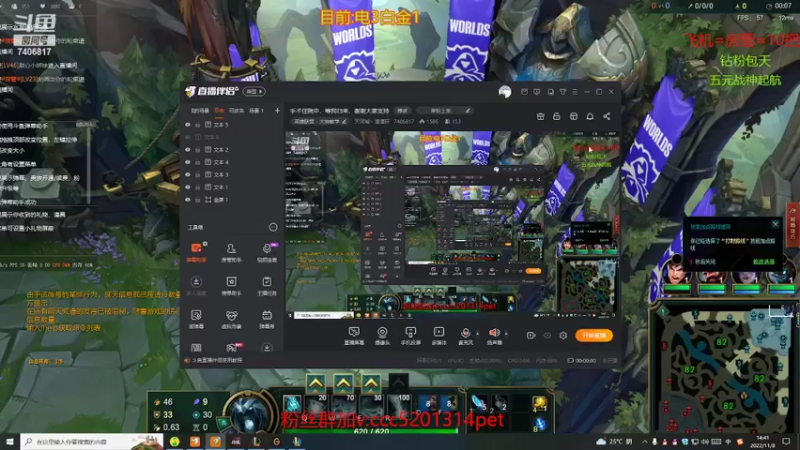This screenshot has width=800, height=450.
Task: Add a new scene with plus button
Action: [277, 110]
